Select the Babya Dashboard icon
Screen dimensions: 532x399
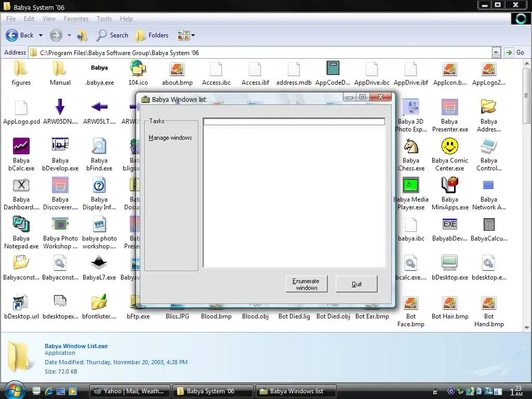(x=21, y=185)
